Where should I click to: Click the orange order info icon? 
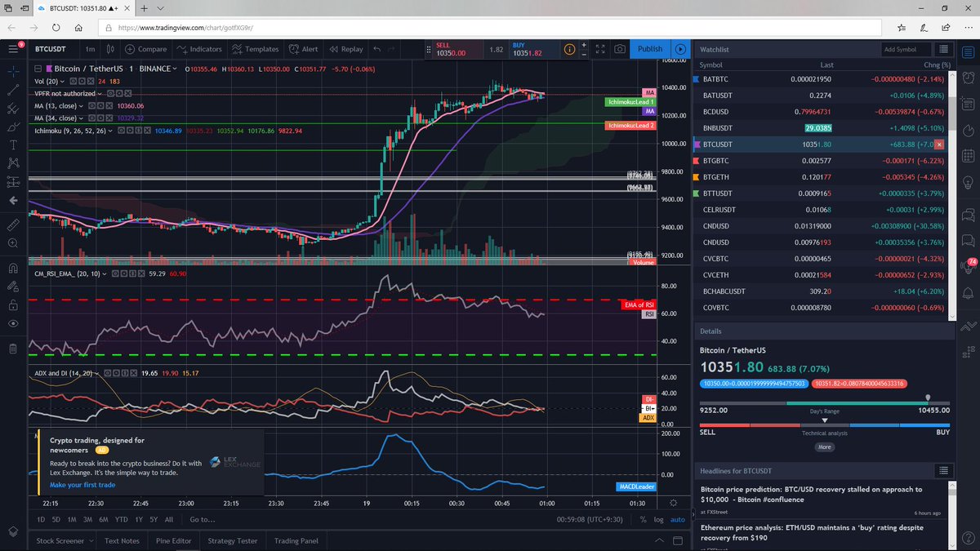[569, 49]
